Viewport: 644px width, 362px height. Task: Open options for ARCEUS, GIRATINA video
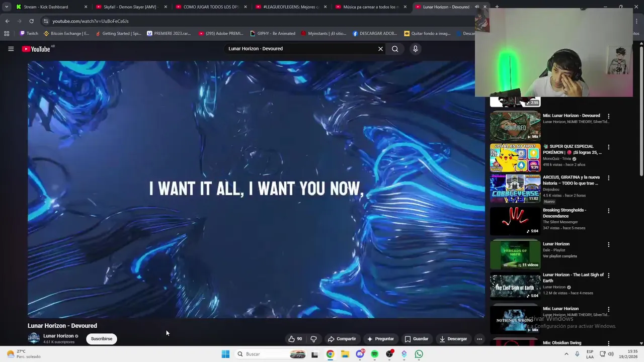pyautogui.click(x=608, y=178)
